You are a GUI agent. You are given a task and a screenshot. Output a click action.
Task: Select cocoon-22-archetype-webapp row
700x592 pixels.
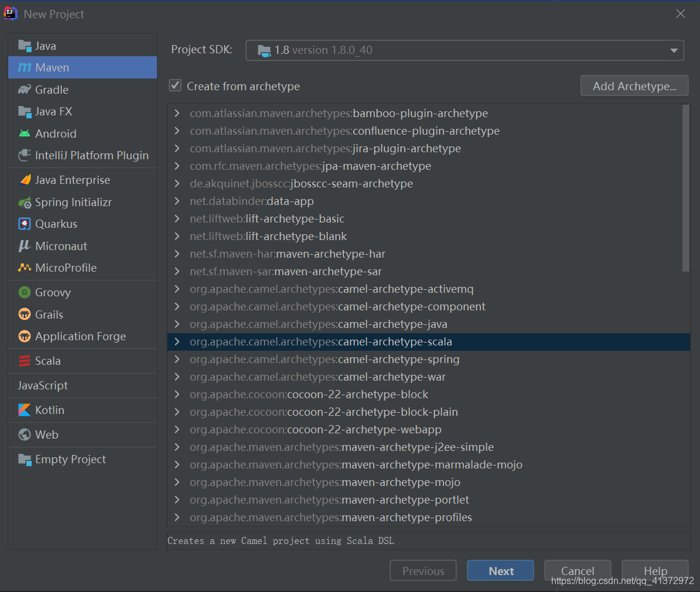pyautogui.click(x=429, y=430)
